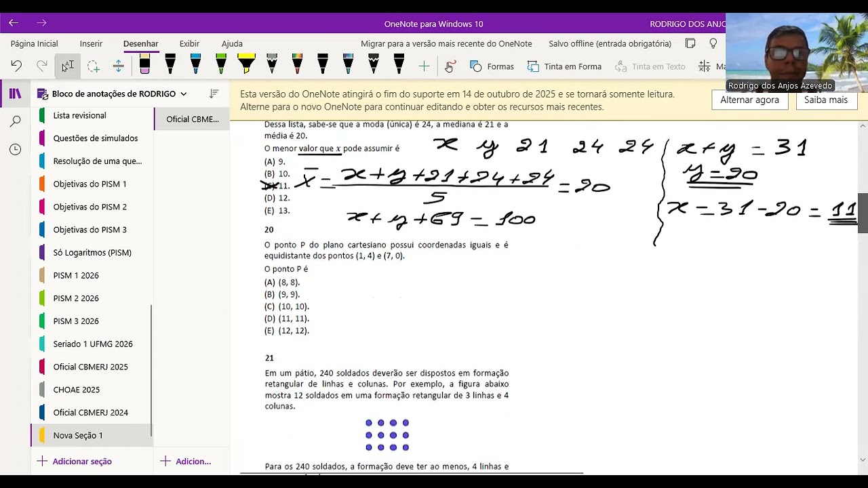
Task: Select the rainbow ink pen
Action: tap(297, 65)
